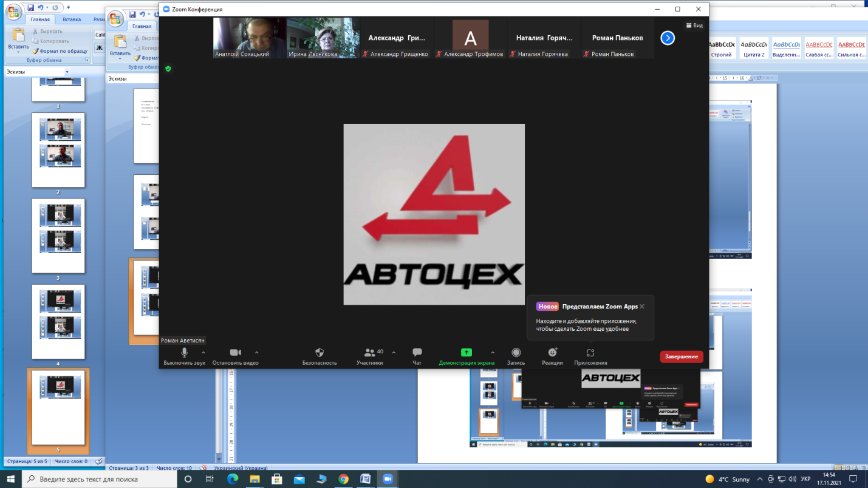Open File Explorer from taskbar

[255, 480]
